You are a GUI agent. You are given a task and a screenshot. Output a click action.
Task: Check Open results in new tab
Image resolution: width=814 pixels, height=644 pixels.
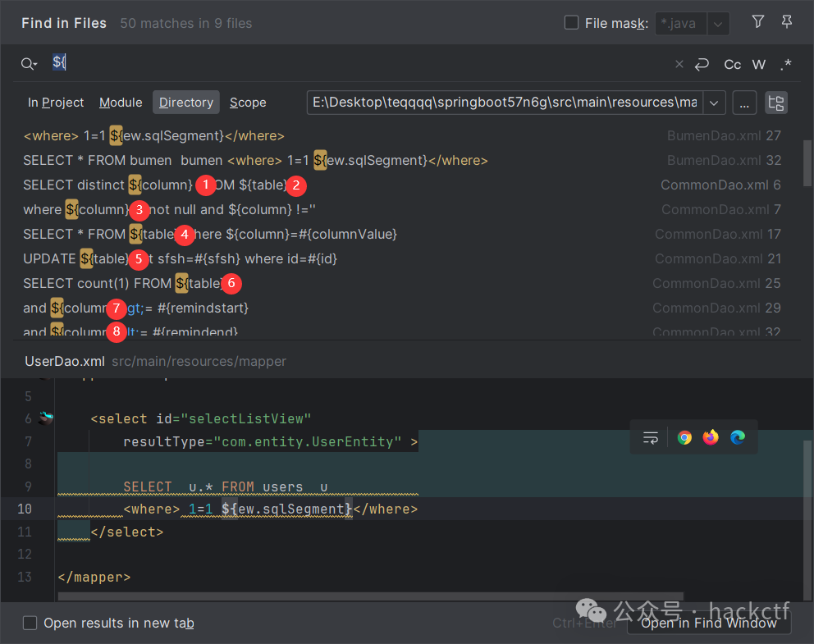pos(30,623)
